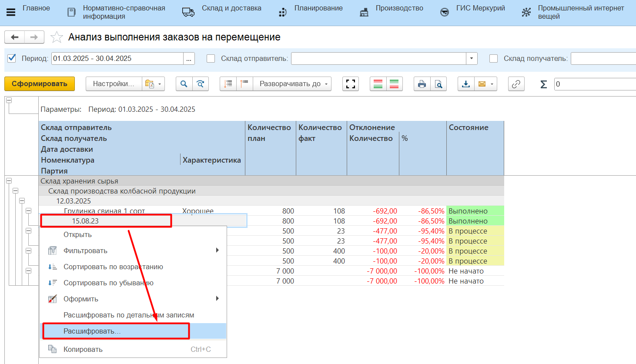Click the print report icon
The image size is (636, 364).
coord(422,84)
